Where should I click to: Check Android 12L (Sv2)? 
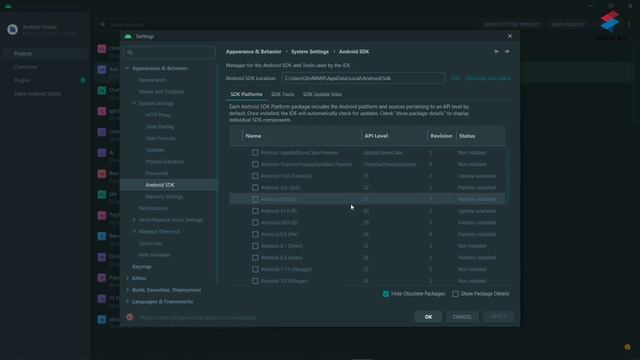255,188
